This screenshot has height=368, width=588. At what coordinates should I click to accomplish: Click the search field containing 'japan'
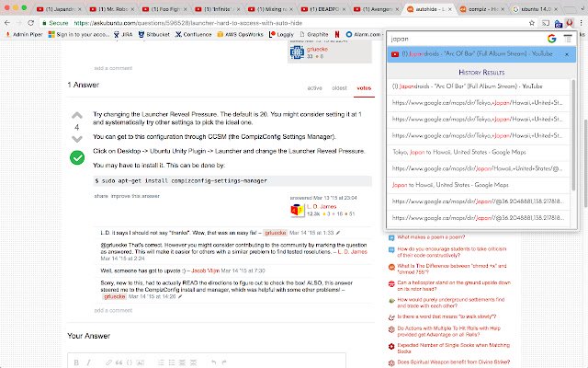pos(467,39)
